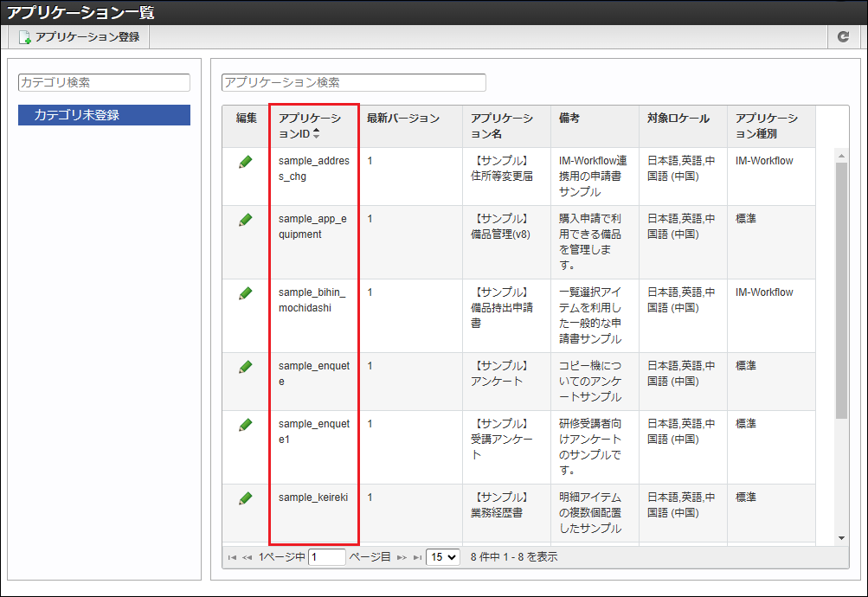Jump to the last page of results
Viewport: 868px width, 597px height.
(x=417, y=558)
